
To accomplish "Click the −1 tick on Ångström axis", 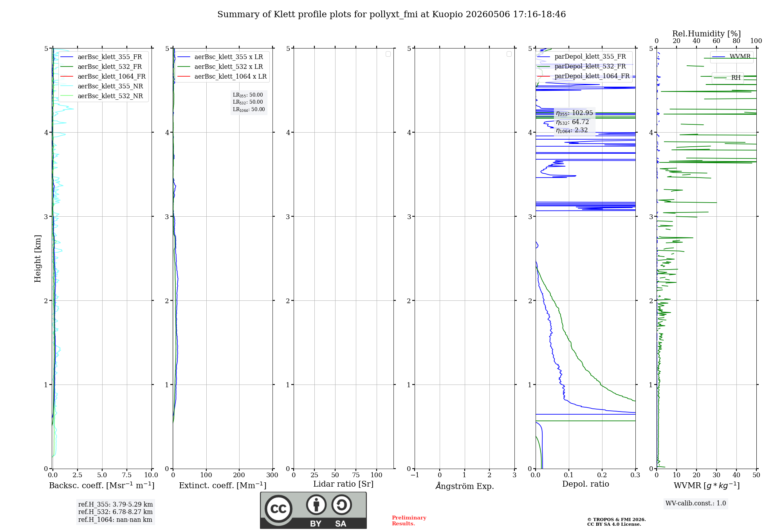I will [415, 475].
